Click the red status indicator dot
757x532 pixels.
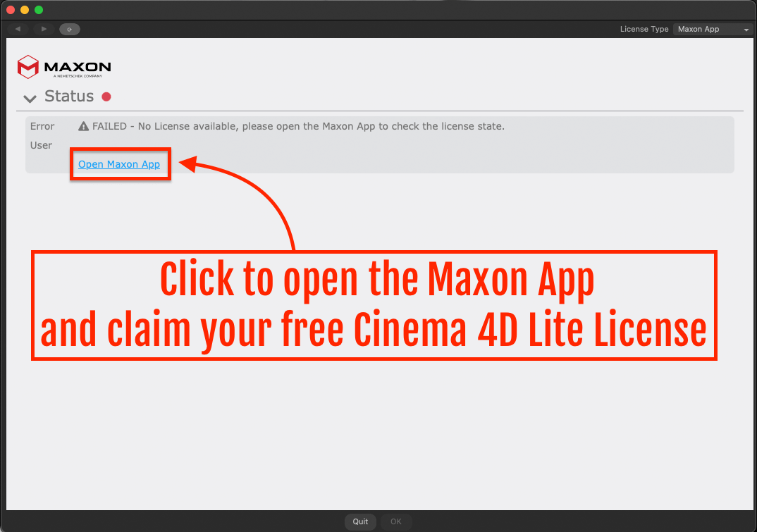point(106,96)
